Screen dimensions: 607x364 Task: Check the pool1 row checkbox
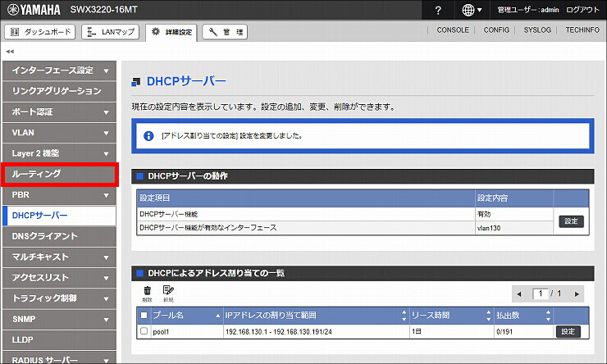coord(144,331)
